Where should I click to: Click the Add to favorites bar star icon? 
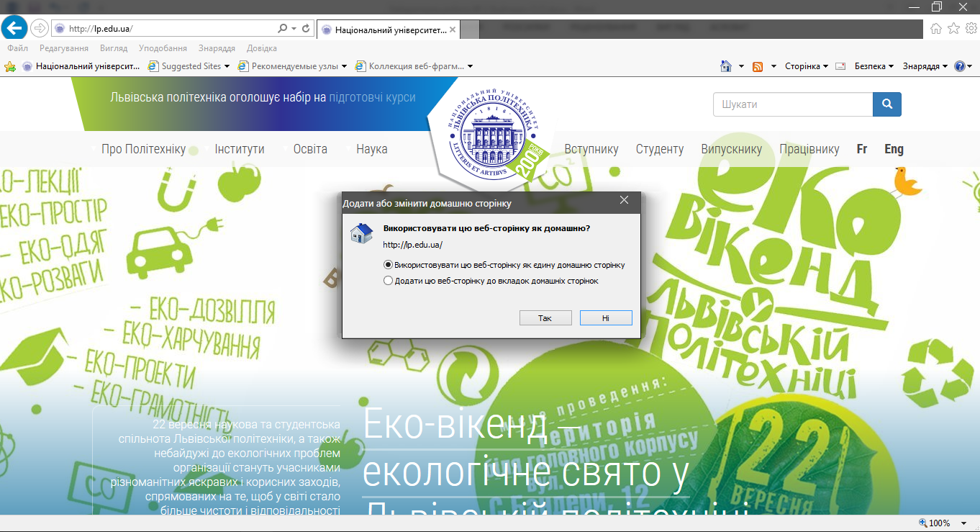point(10,66)
